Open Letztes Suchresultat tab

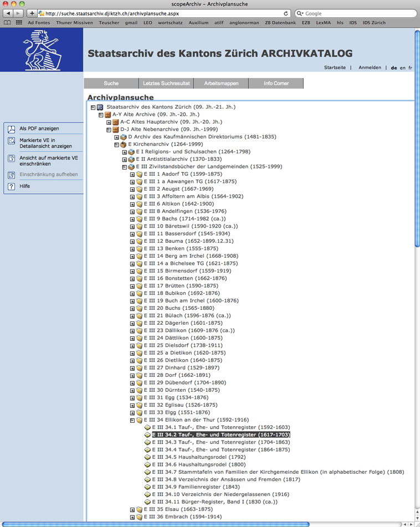click(x=166, y=83)
